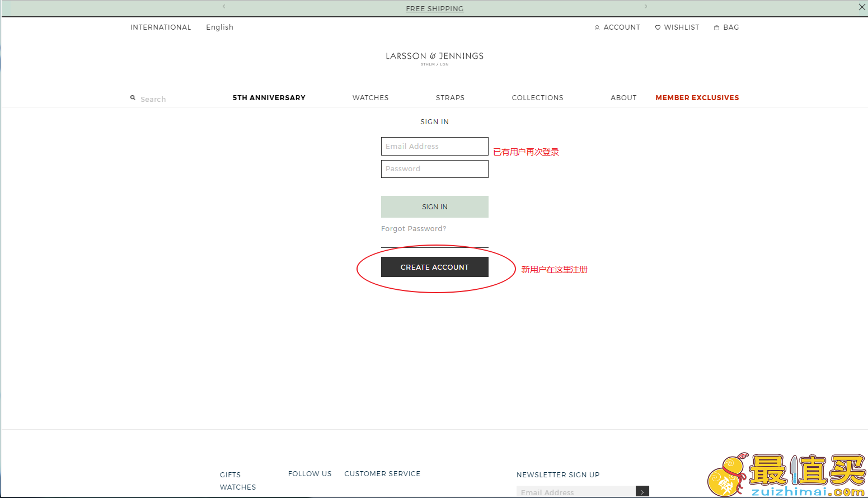The height and width of the screenshot is (498, 868).
Task: Click the Newsletter Sign Up heading
Action: [558, 475]
